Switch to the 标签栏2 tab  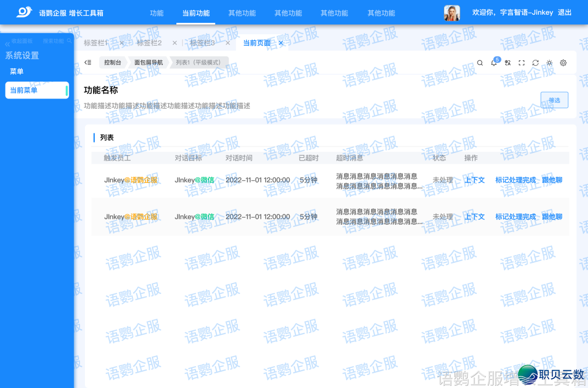(x=149, y=43)
